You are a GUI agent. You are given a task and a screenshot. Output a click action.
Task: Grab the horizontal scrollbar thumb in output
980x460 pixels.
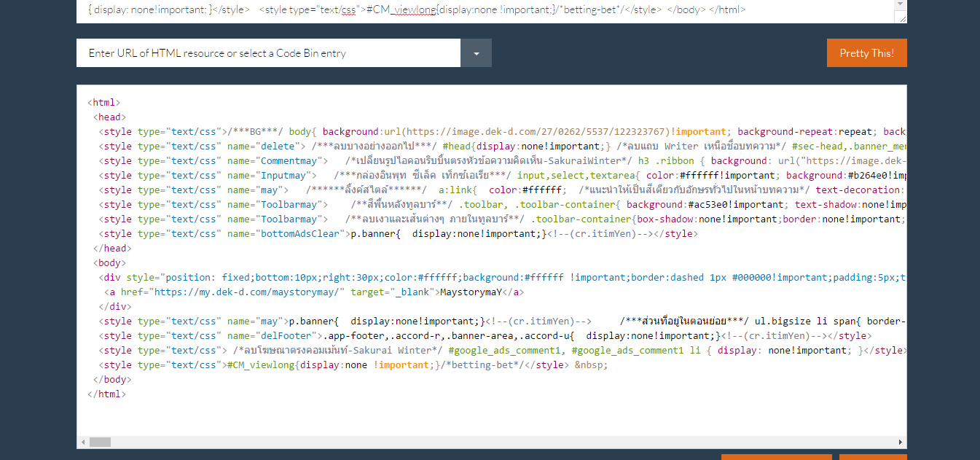pyautogui.click(x=100, y=443)
